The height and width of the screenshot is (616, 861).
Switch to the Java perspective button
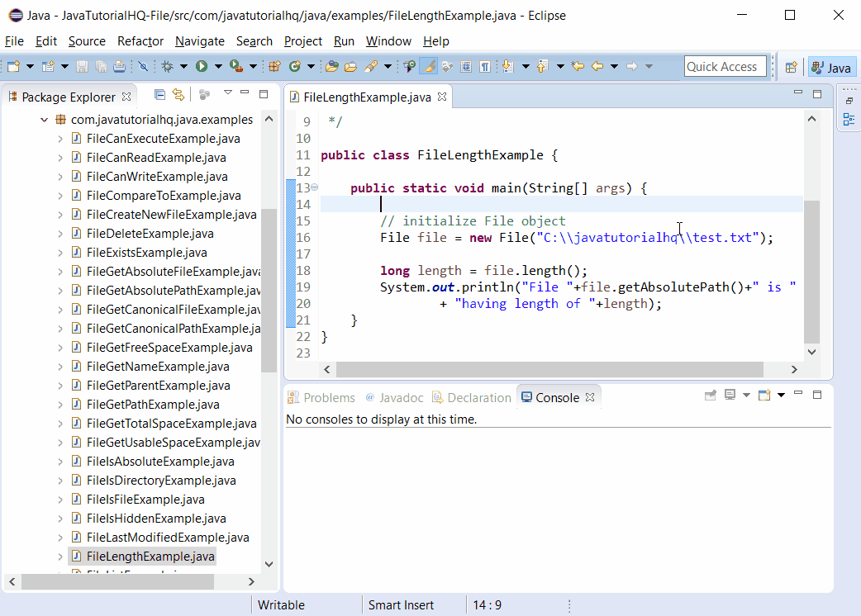pyautogui.click(x=831, y=66)
